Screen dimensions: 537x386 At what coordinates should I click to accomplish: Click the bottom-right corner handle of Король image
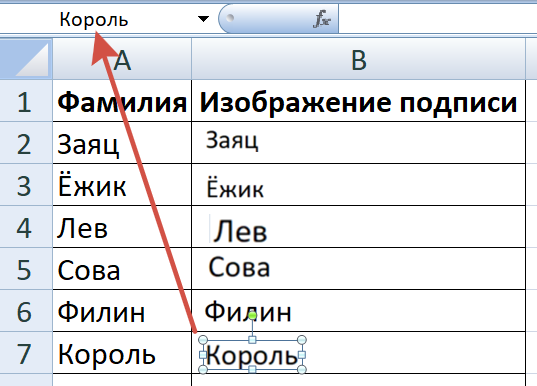[302, 370]
